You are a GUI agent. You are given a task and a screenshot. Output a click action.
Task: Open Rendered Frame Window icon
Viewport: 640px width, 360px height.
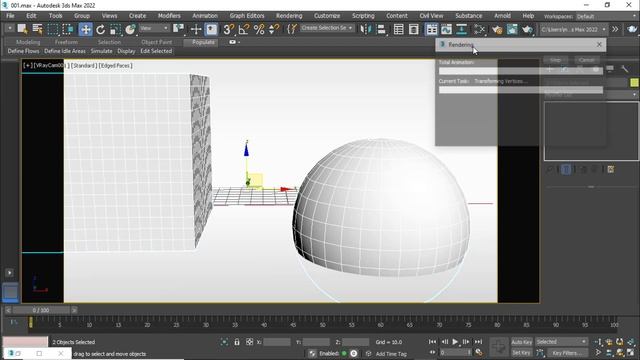[512, 29]
